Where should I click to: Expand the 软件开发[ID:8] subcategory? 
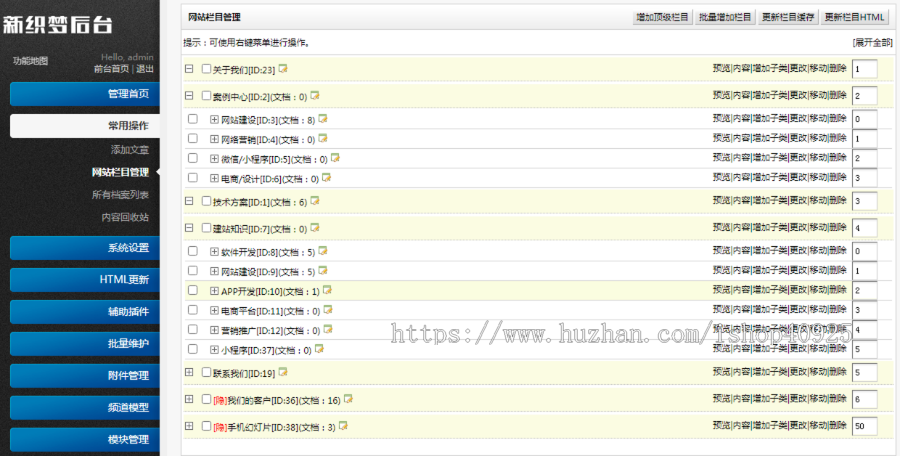[215, 252]
